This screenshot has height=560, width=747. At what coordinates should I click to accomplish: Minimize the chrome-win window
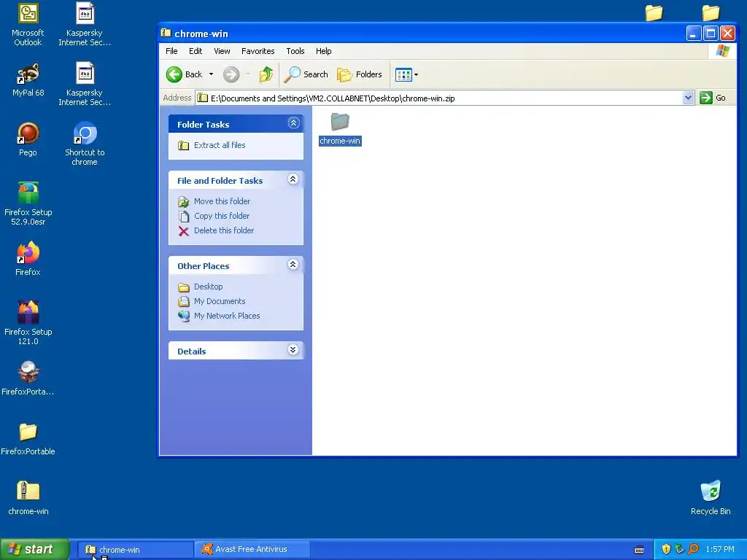(x=694, y=34)
